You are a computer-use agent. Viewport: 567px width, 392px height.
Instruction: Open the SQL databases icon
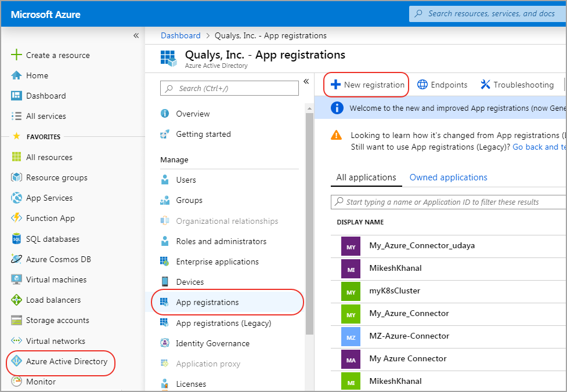[16, 239]
